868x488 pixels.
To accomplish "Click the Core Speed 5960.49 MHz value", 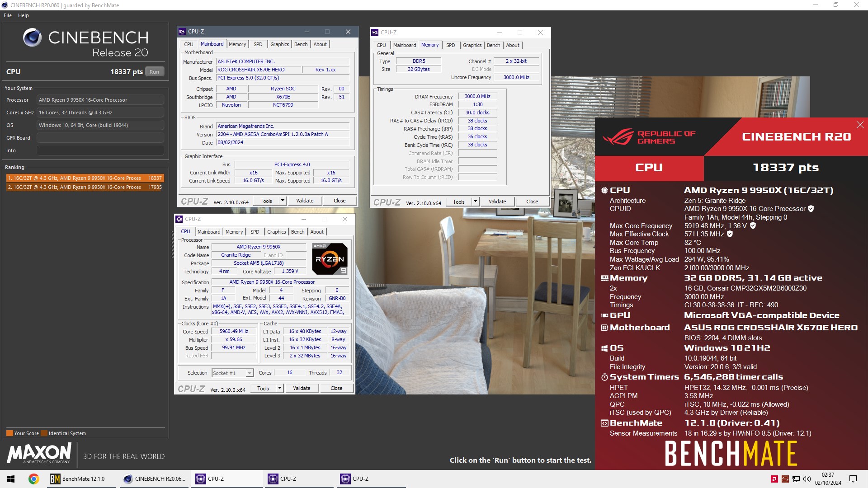I will point(234,331).
